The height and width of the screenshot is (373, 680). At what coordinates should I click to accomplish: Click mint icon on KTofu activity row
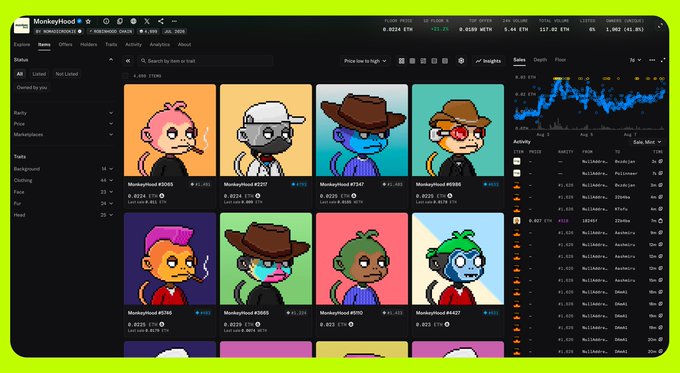pyautogui.click(x=660, y=209)
